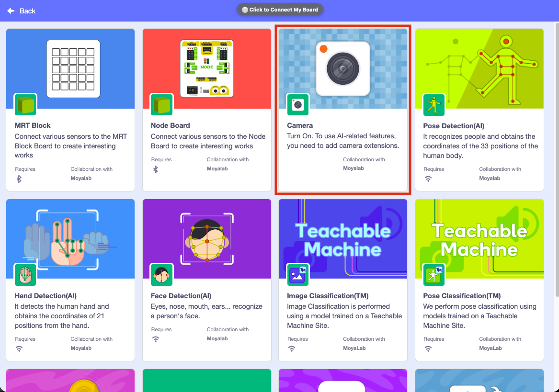
Task: Open the Hand Detection hands illustration
Action: click(x=70, y=239)
